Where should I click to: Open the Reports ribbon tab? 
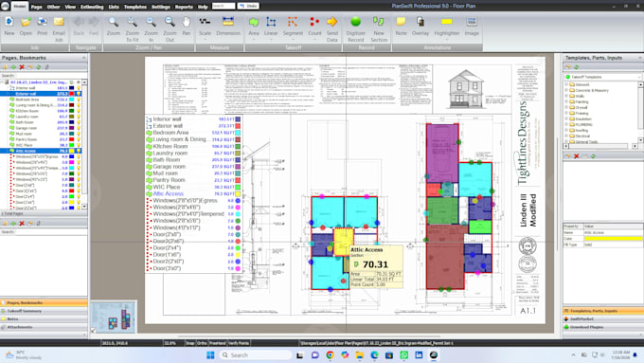pos(184,7)
